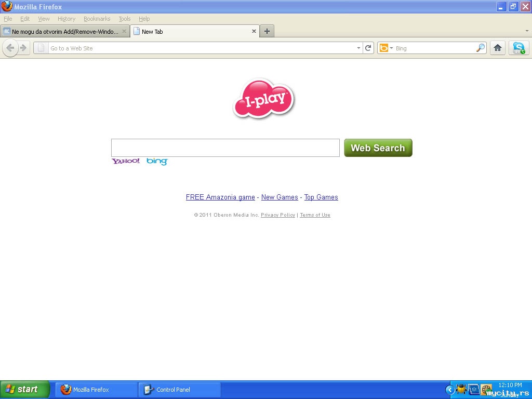Image resolution: width=532 pixels, height=399 pixels.
Task: Reload the current page
Action: coord(368,48)
